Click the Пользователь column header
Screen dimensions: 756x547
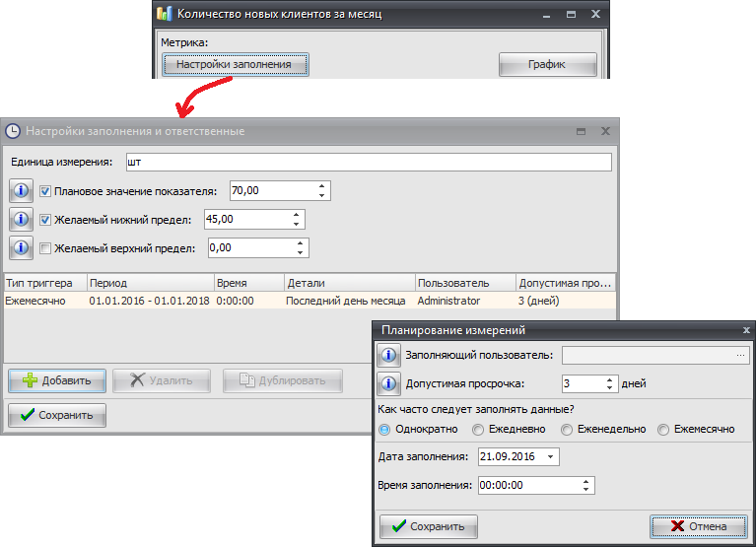point(463,283)
